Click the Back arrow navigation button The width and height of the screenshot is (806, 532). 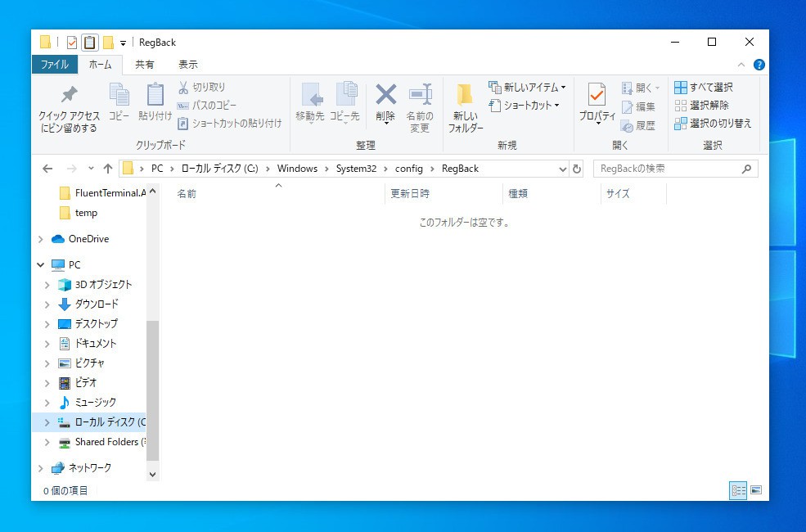tap(47, 169)
